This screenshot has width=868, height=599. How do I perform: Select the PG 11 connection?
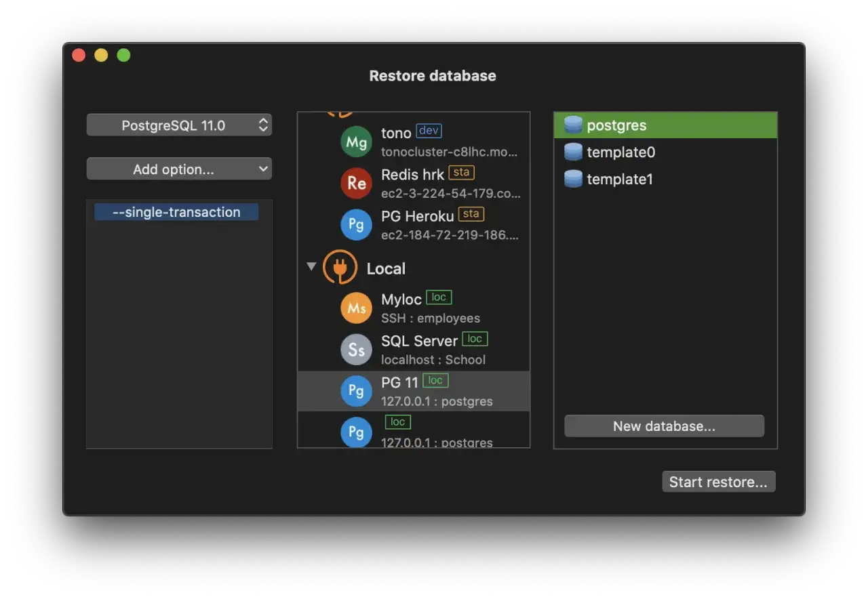coord(414,391)
